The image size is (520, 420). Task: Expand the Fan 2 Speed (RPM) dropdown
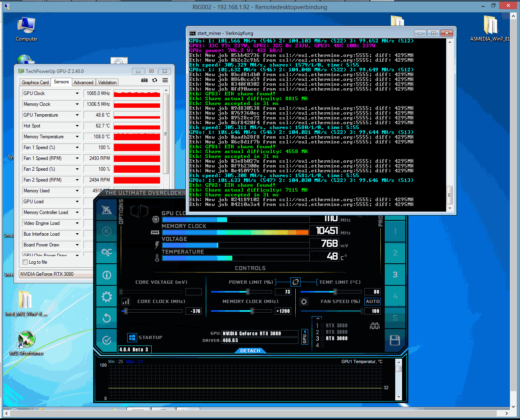click(x=77, y=180)
